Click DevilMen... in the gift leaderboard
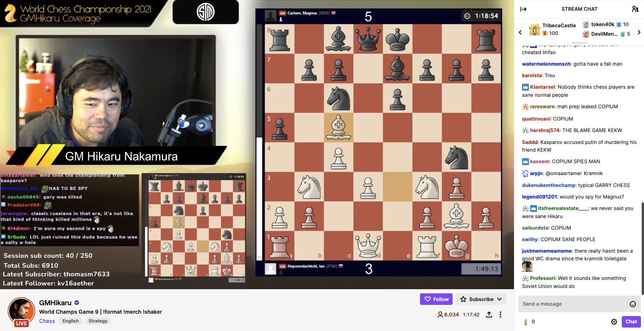 (x=604, y=34)
